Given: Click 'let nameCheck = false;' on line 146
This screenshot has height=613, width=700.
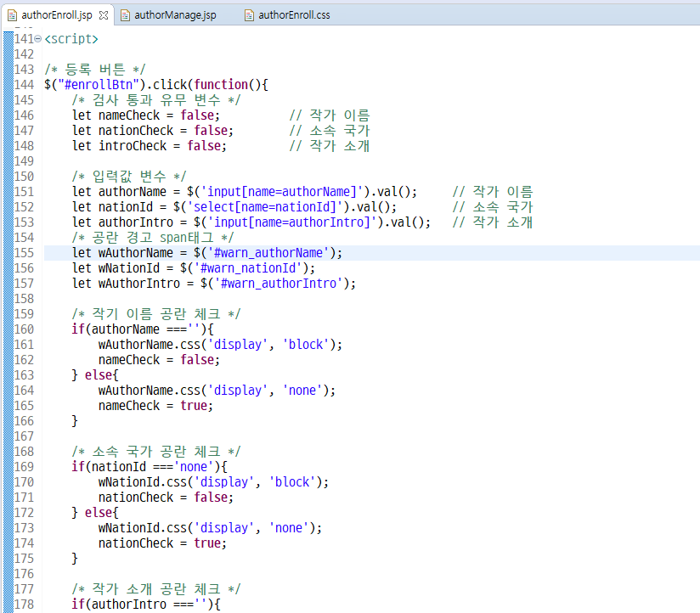Looking at the screenshot, I should (146, 115).
